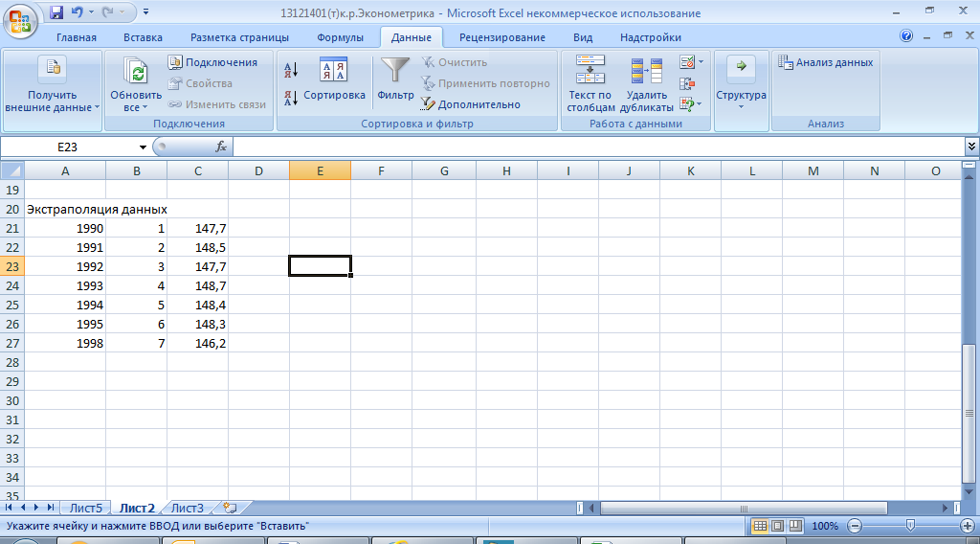Select the cell with value 148,5
The image size is (980, 544).
(x=197, y=248)
